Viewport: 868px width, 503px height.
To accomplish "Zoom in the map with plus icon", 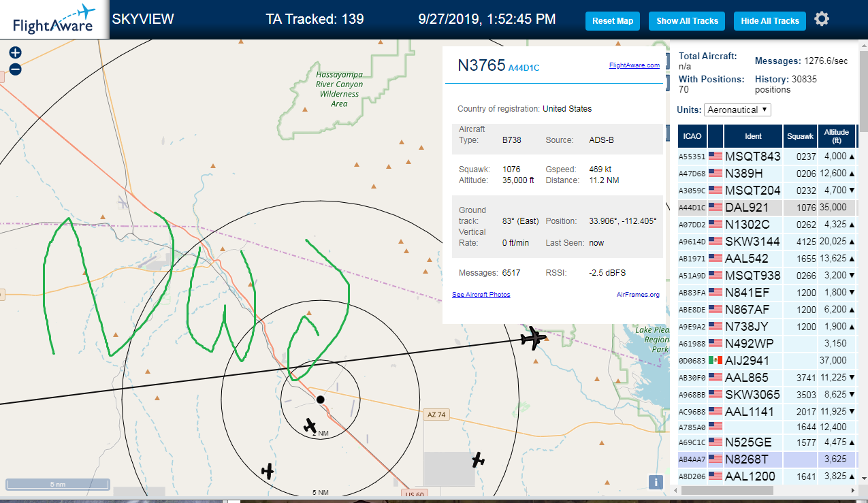I will 15,52.
